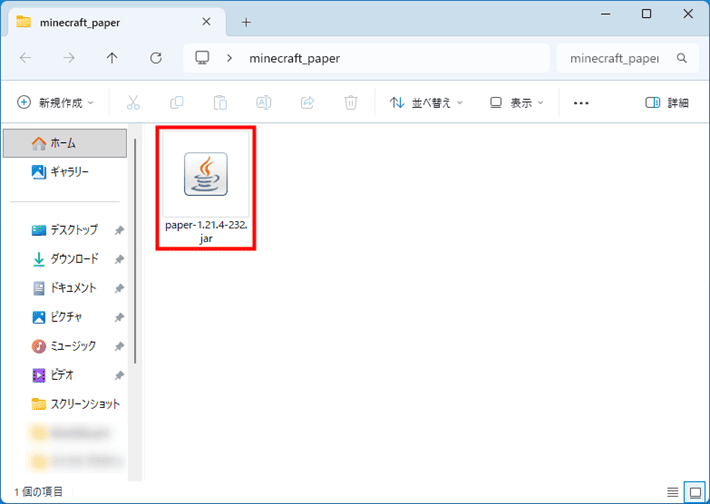Screen dimensions: 710x504
Task: Click the PC monitor icon in address bar
Action: [202, 58]
